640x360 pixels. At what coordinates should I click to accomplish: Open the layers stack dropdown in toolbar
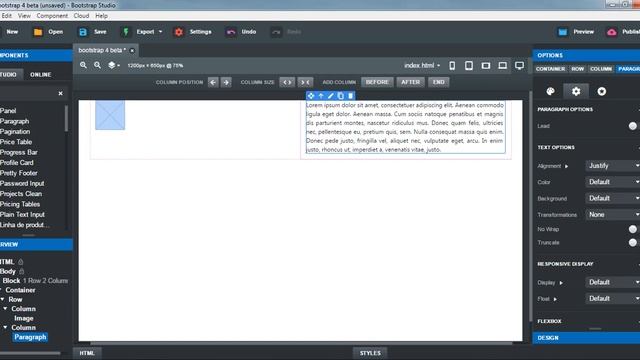113,65
